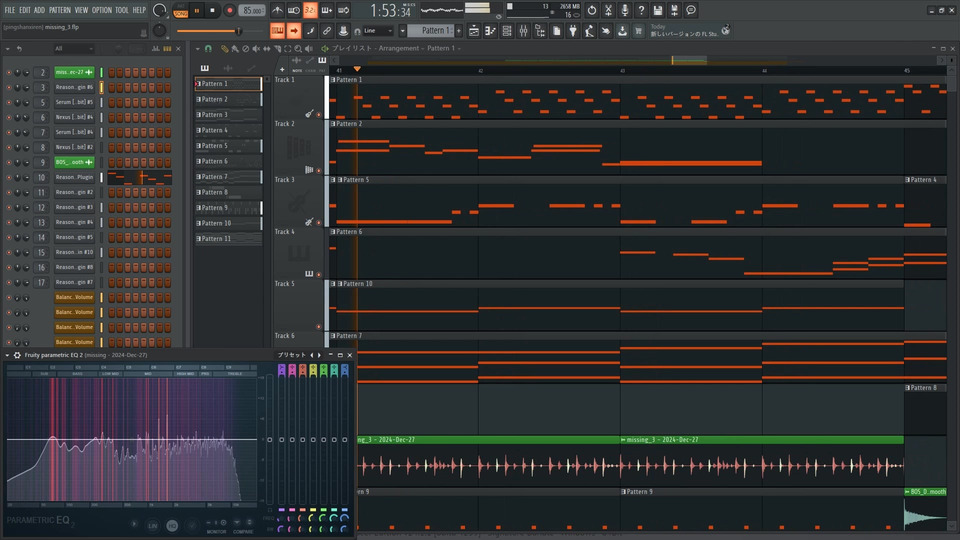Toggle the 3-2-1 countdown before recording
The width and height of the screenshot is (960, 540).
tap(310, 10)
